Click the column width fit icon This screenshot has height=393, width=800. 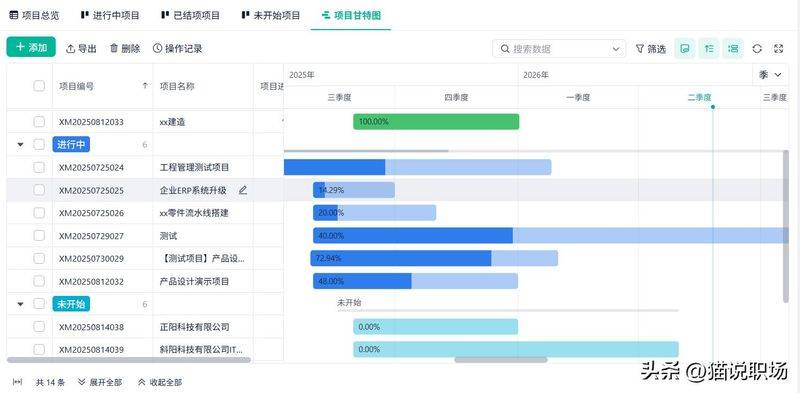point(17,382)
